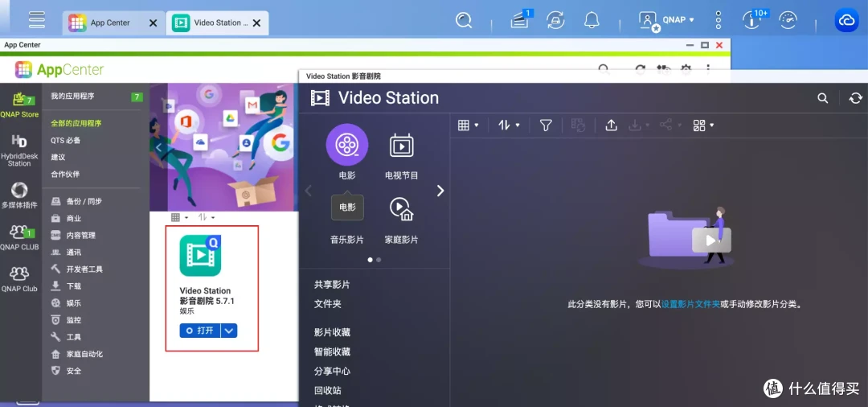Open the multi-select mode dropdown in Video Station

pyautogui.click(x=703, y=125)
